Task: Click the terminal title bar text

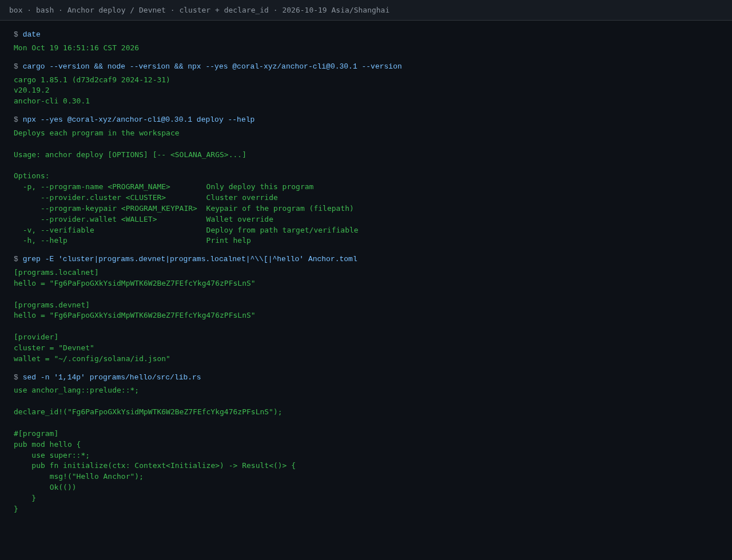Action: pos(199,10)
